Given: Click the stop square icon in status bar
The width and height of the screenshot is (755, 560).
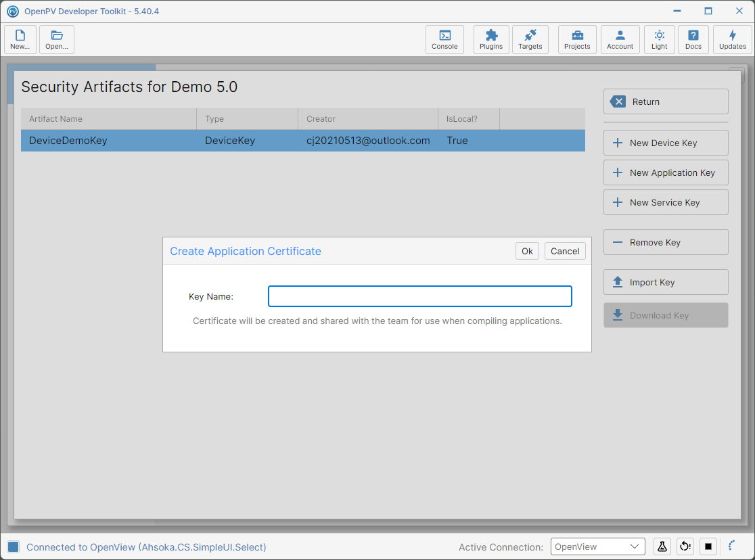Looking at the screenshot, I should click(x=708, y=546).
